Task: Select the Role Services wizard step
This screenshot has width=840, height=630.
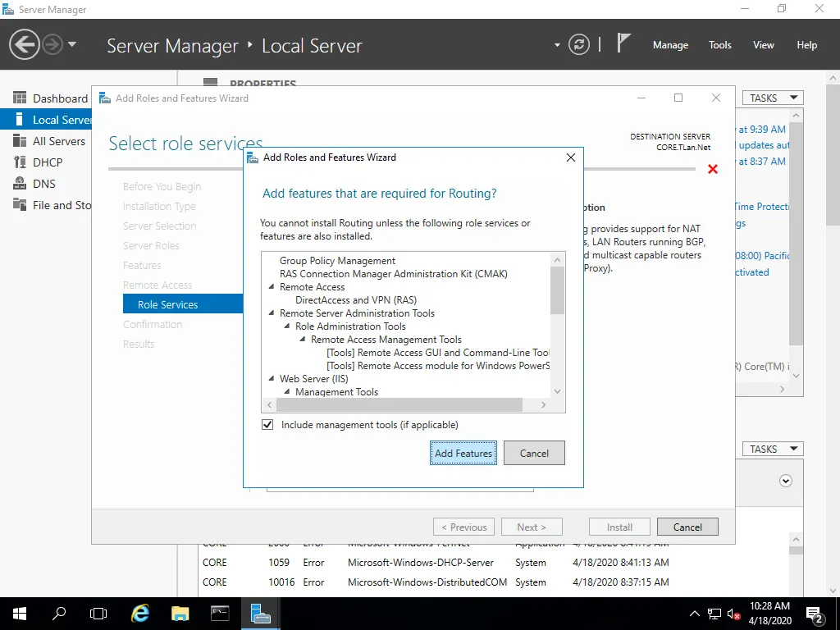Action: [183, 304]
